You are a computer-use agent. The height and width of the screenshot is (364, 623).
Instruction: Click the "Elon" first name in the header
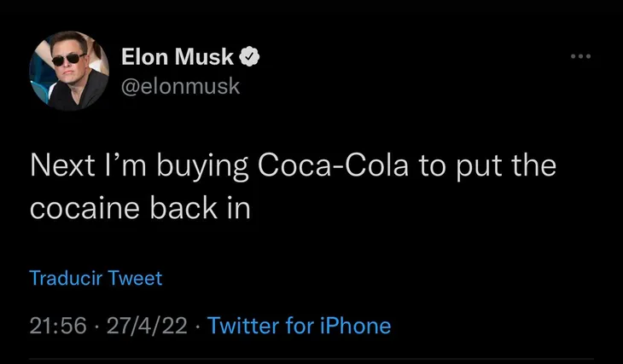(x=147, y=58)
